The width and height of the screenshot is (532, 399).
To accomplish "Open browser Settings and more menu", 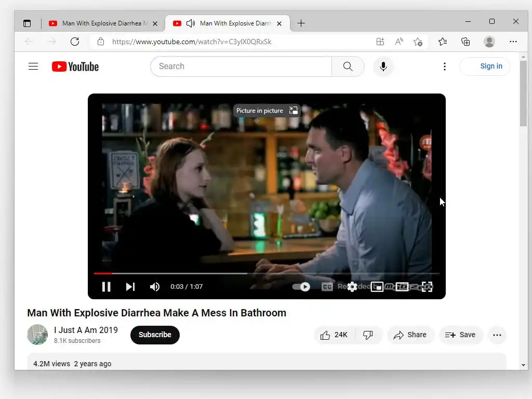I will point(513,42).
